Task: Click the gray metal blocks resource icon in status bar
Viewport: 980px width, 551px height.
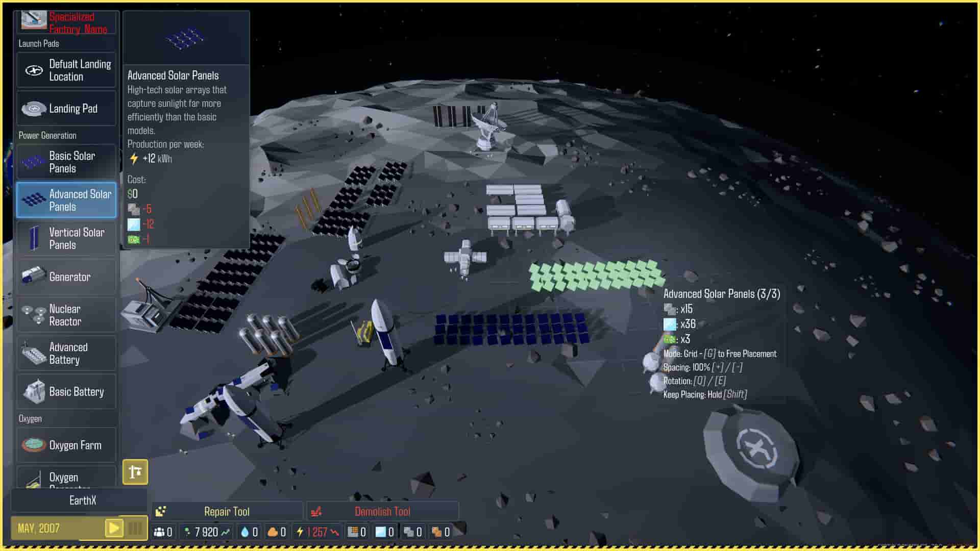Action: (408, 532)
